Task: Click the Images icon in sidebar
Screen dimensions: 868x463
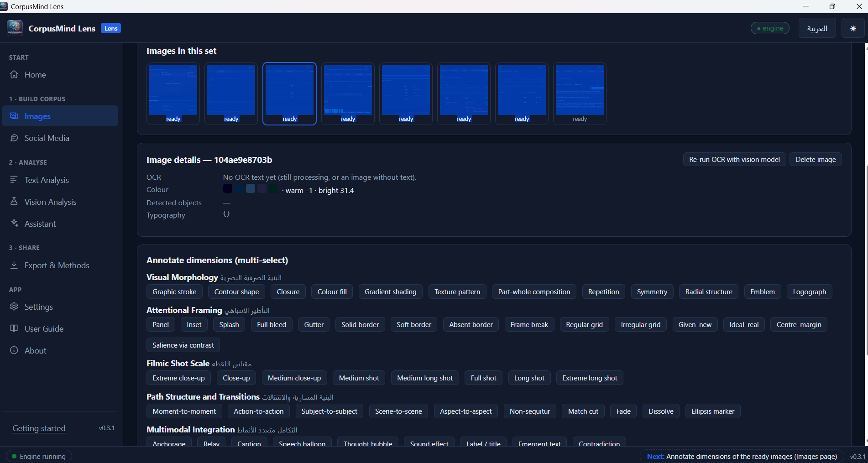Action: [14, 116]
